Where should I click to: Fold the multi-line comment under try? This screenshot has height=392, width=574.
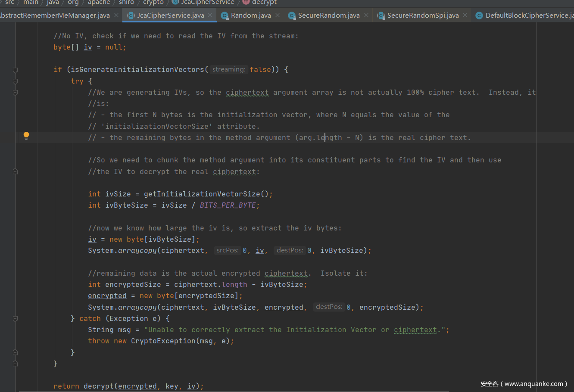pyautogui.click(x=15, y=93)
